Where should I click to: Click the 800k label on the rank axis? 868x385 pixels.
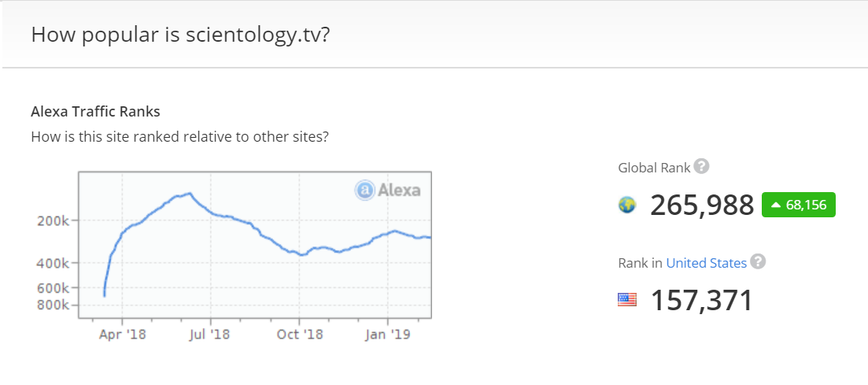click(54, 305)
